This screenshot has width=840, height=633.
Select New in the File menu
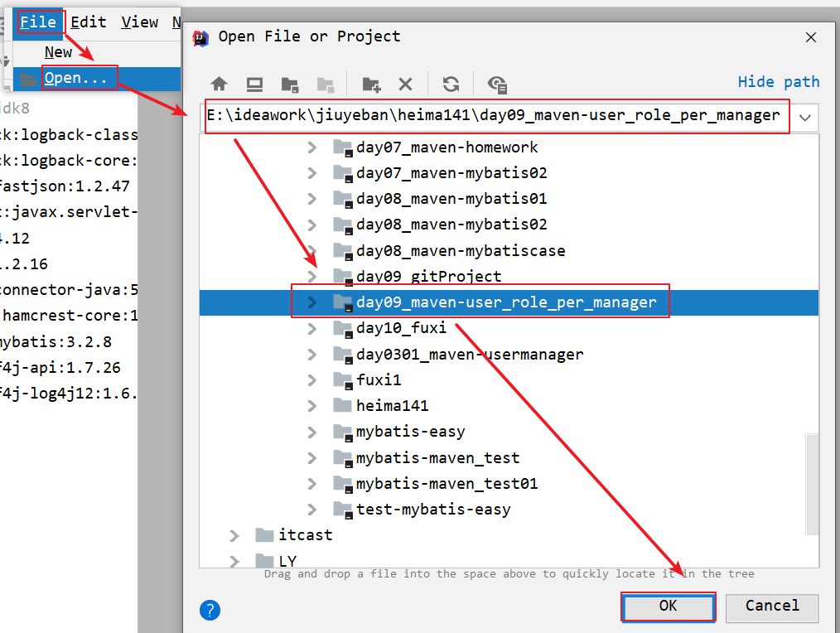click(x=58, y=52)
